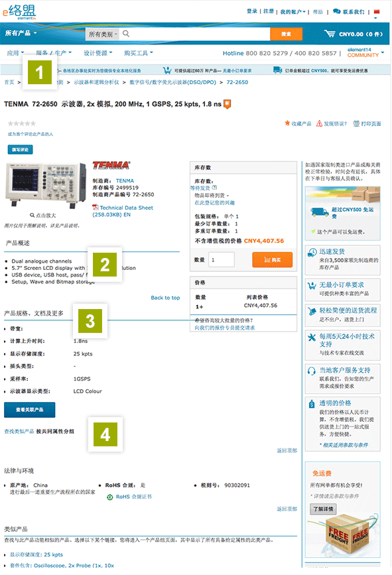Expand the 我的帐户 menu
Viewport: 392px width, 575px height.
point(293,12)
